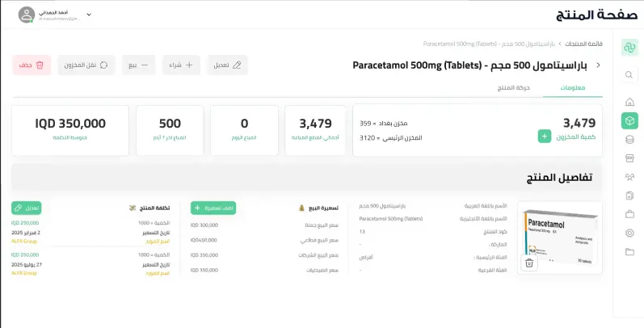
Task: Open the folder icon in sidebar
Action: (x=629, y=252)
